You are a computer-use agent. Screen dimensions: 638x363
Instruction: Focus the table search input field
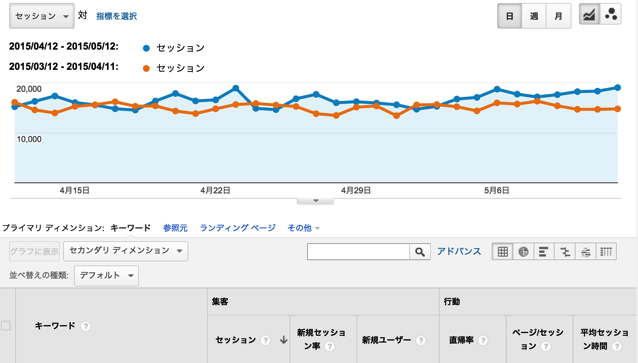[x=358, y=251]
